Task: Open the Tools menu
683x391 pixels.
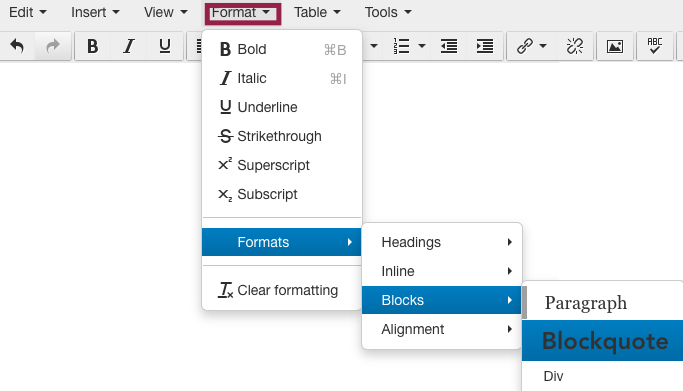Action: pyautogui.click(x=388, y=12)
